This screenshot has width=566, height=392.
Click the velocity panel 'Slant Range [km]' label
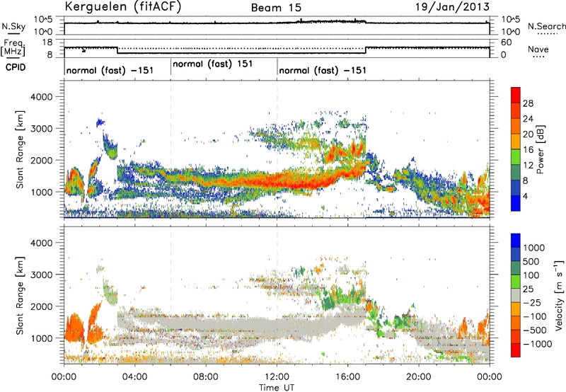(20, 295)
